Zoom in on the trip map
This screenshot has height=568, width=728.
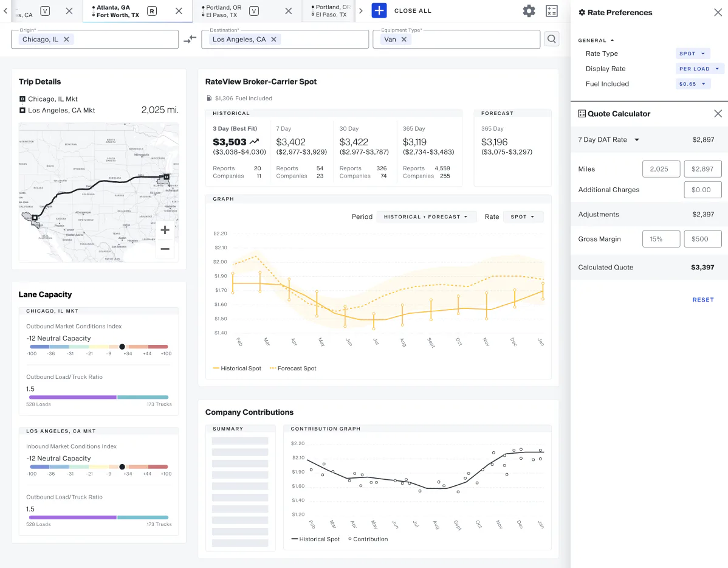pos(165,230)
